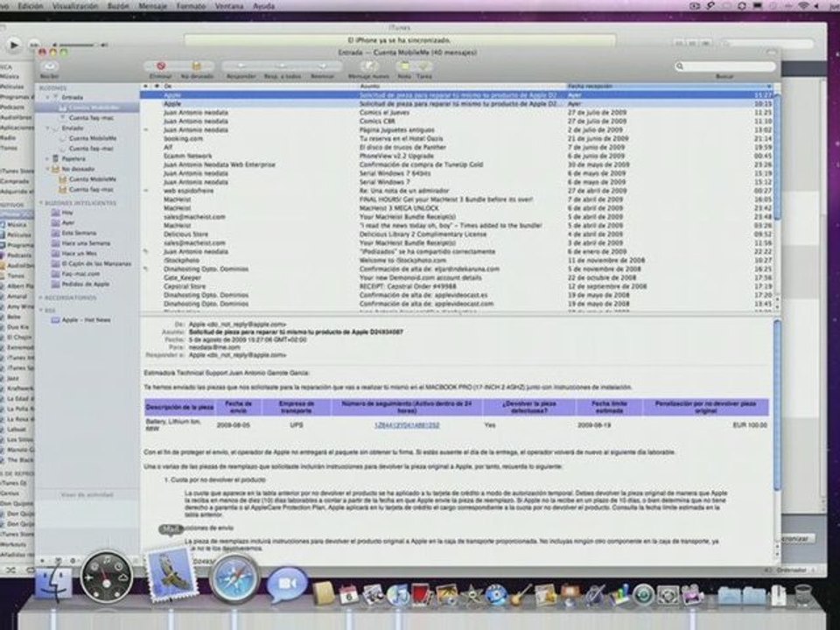Open Finder from the Dock

click(x=53, y=582)
